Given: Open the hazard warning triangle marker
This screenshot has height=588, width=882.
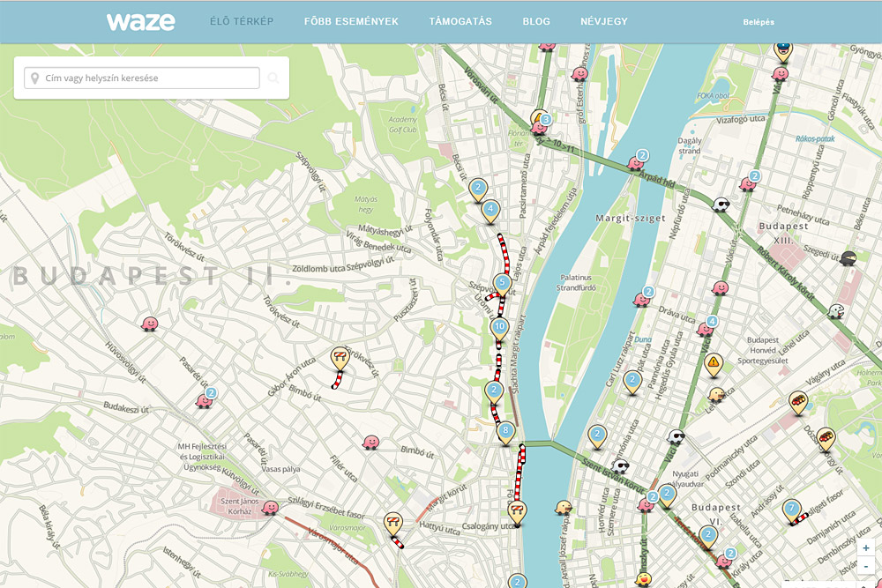Looking at the screenshot, I should [x=714, y=361].
